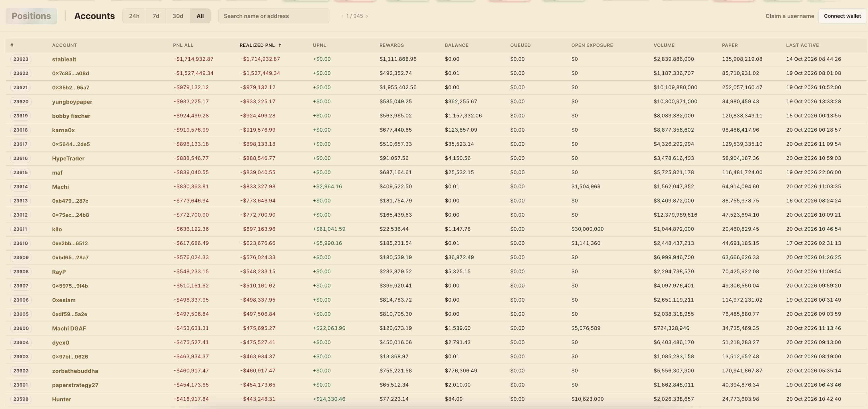Screen dimensions: 868x409
Task: Open yungboypaper account row
Action: (x=436, y=102)
